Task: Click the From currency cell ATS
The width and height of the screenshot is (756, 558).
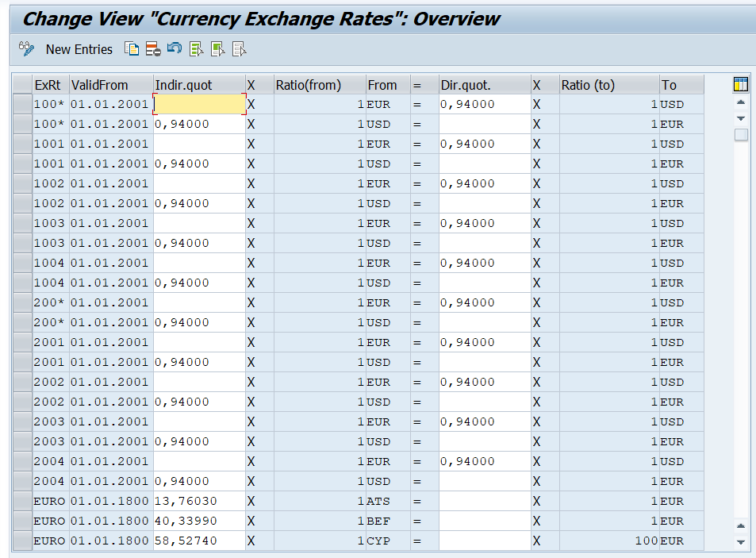Action: pos(388,501)
